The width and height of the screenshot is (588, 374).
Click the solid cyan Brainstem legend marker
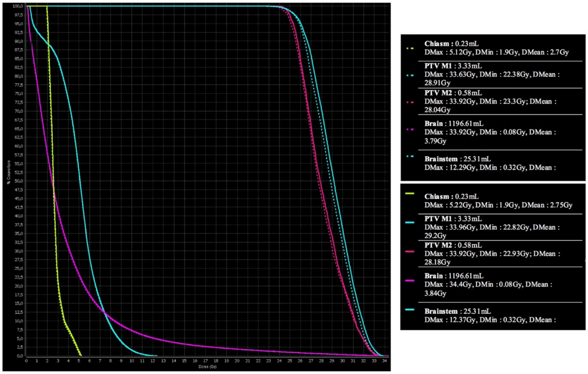(410, 310)
